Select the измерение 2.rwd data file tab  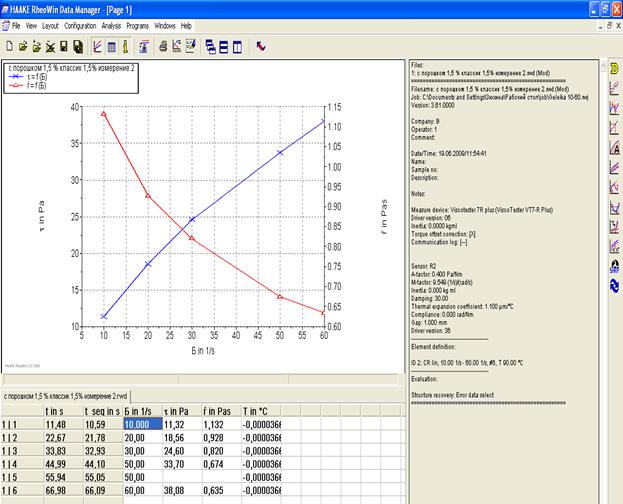(66, 396)
